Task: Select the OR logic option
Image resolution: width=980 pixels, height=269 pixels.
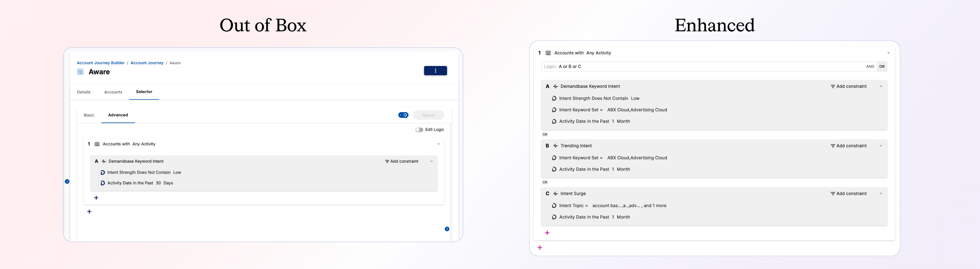Action: 881,67
